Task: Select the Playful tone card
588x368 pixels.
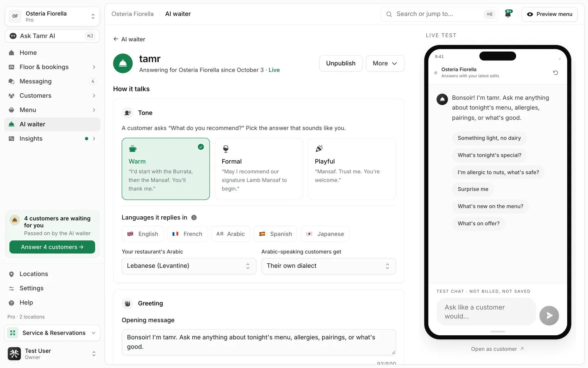Action: point(352,169)
